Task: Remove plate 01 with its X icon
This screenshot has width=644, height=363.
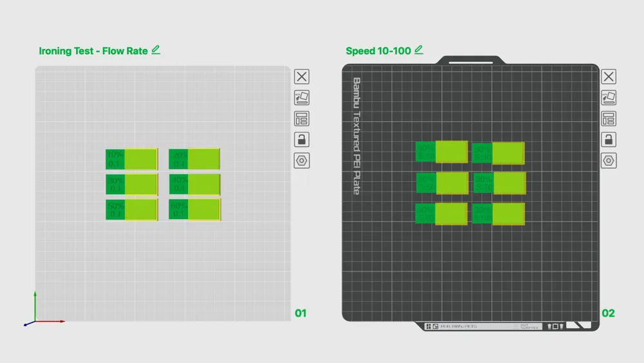Action: (x=301, y=77)
